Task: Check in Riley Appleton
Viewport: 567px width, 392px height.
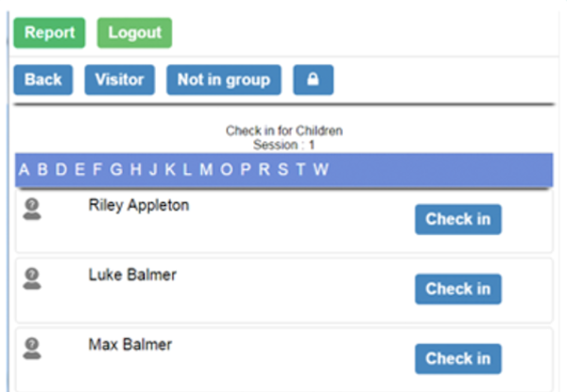Action: (457, 219)
